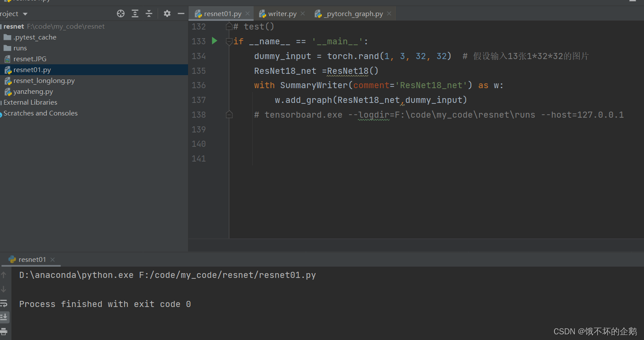
Task: Open yanzheng.py file
Action: 94,91
